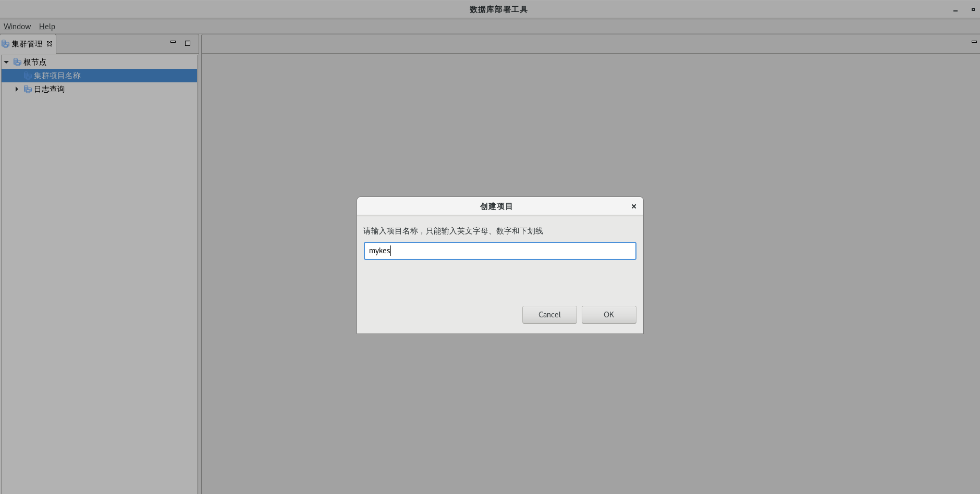980x494 pixels.
Task: Maximize the 集群管理 panel
Action: (188, 43)
